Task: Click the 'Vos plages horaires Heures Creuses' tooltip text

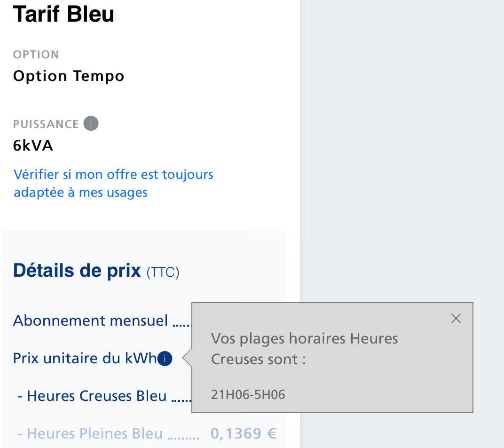Action: pos(304,349)
